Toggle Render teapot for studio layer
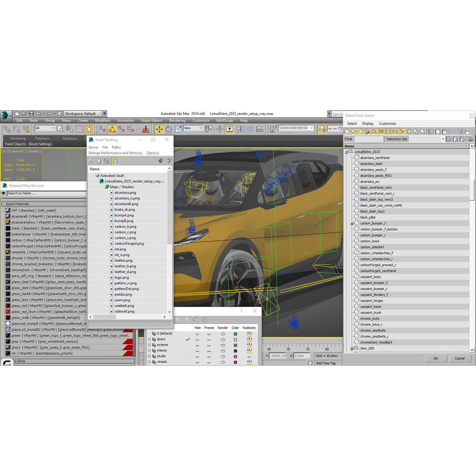 (223, 357)
